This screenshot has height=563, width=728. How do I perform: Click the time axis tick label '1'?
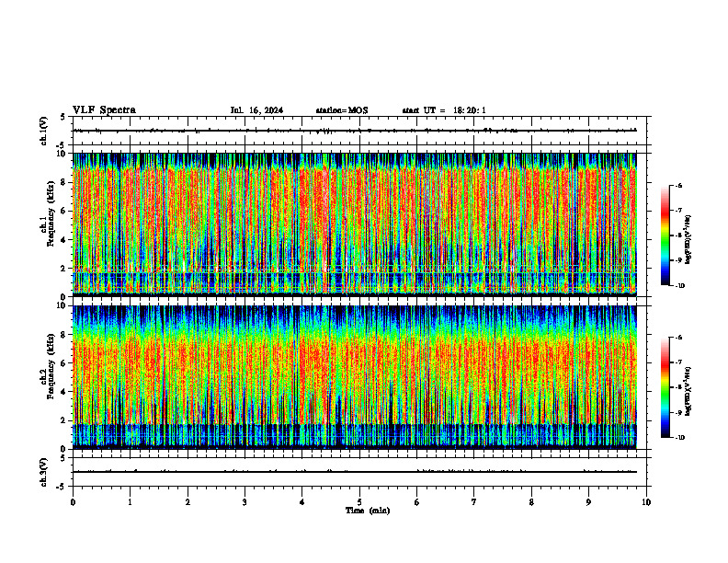(x=130, y=502)
